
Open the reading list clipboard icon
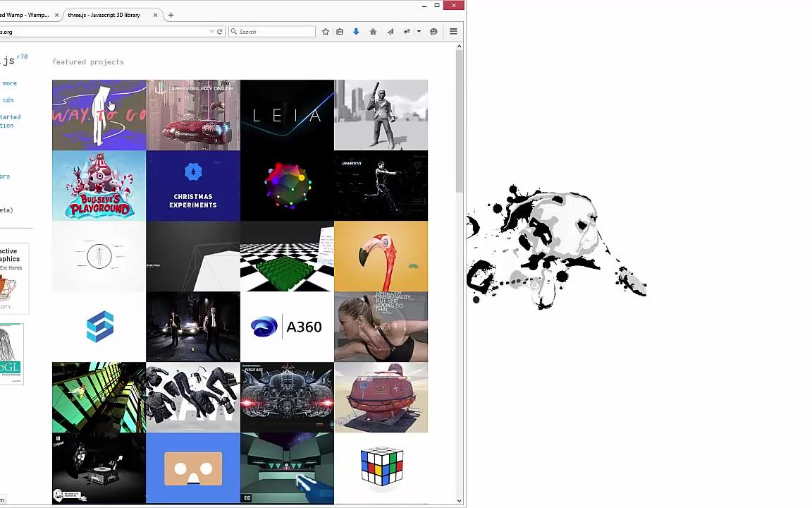click(340, 31)
